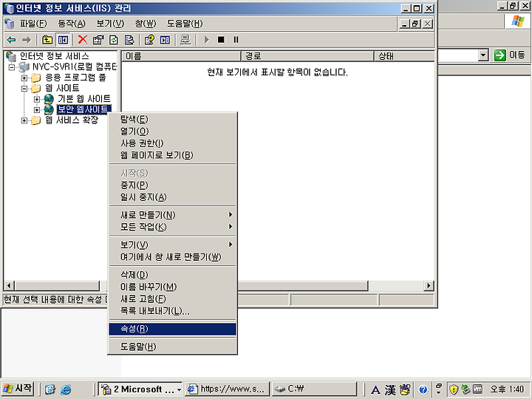
Task: Choose 여기에서 창 새로 만들기(W)
Action: [x=172, y=257]
